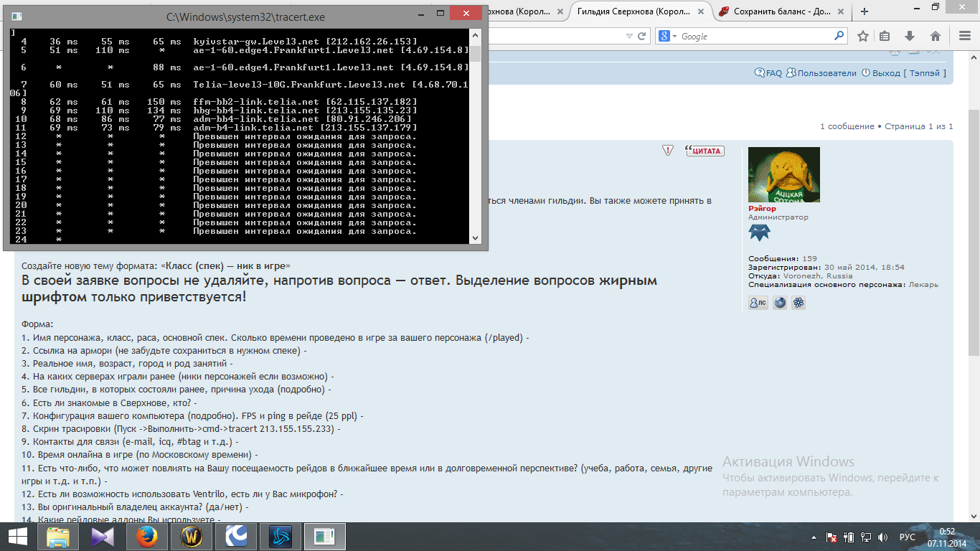Open the Firefox downloads arrow
This screenshot has height=551, width=980.
(x=910, y=36)
